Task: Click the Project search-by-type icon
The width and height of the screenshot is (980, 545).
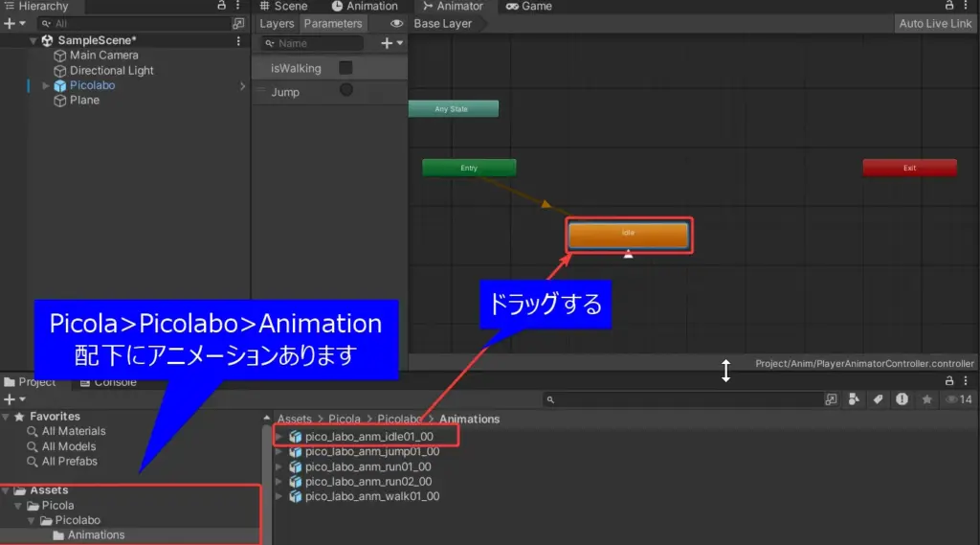Action: 831,399
